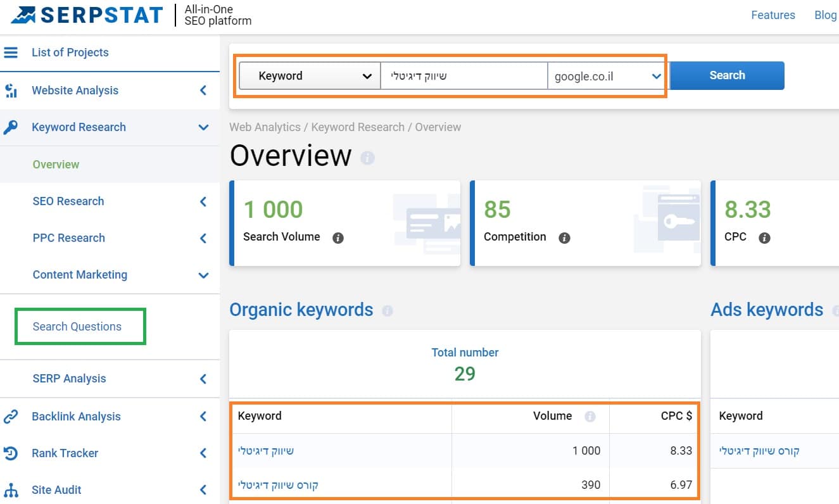Click the Serpstat logo
The image size is (839, 504).
coord(87,15)
